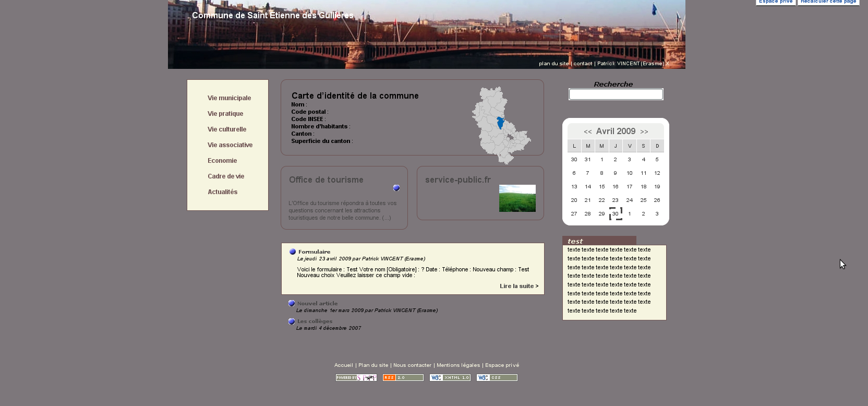Click the Powered by SPIP badge
Viewport: 868px width, 406px height.
(356, 378)
